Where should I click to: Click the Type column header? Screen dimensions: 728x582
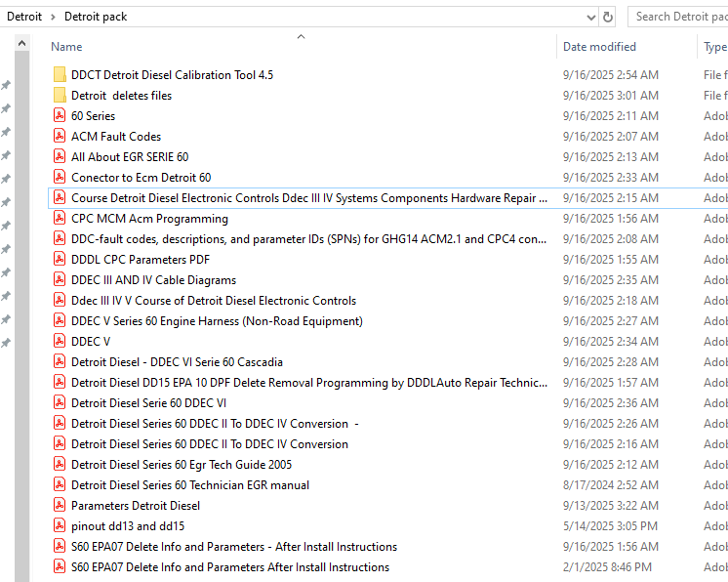click(x=714, y=47)
